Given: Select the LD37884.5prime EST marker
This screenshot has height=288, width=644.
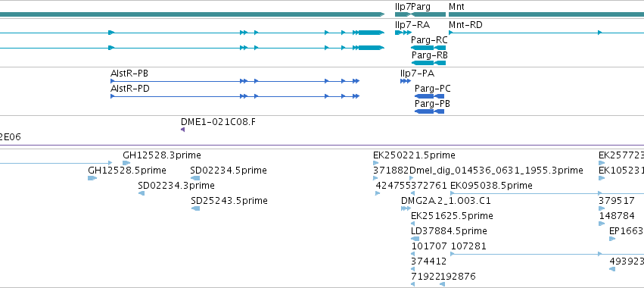Looking at the screenshot, I should [x=415, y=239].
